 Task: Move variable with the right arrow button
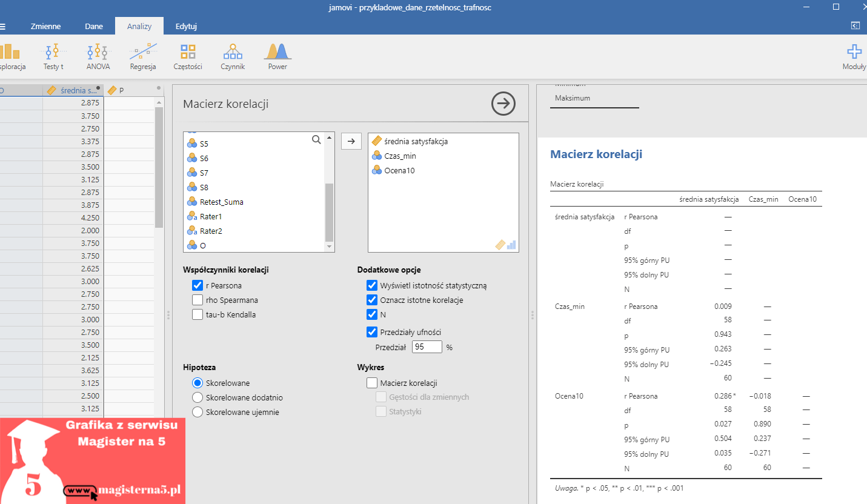(351, 141)
